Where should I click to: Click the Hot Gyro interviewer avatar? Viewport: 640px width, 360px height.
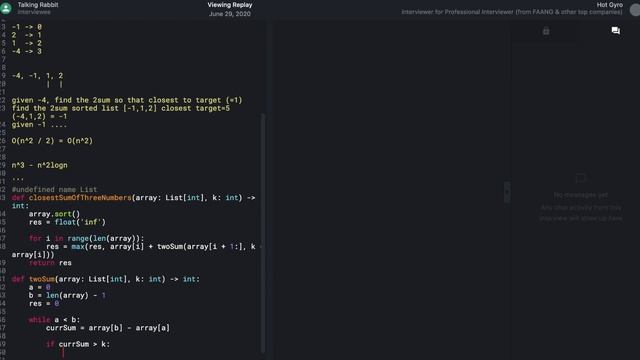[x=635, y=9]
